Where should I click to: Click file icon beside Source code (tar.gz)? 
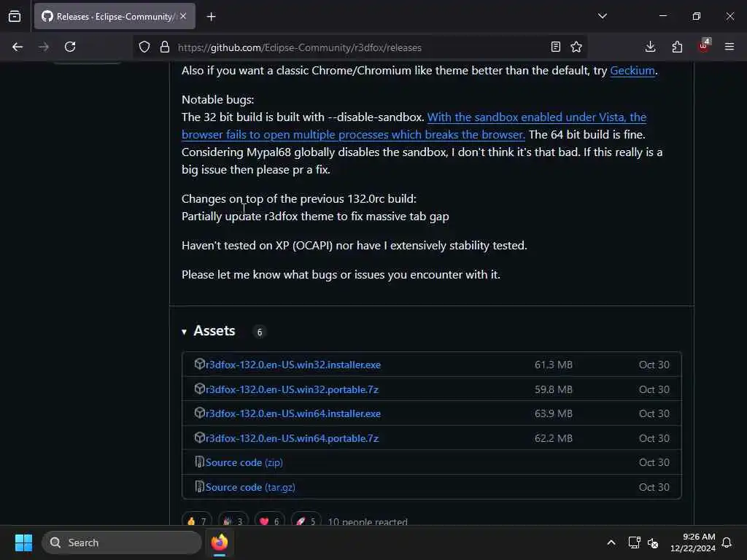pos(200,486)
